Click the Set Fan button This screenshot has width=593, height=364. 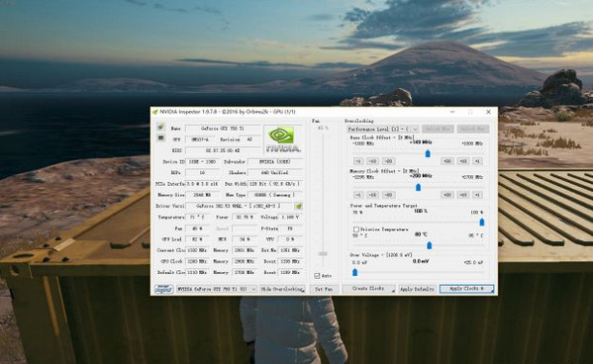click(324, 289)
